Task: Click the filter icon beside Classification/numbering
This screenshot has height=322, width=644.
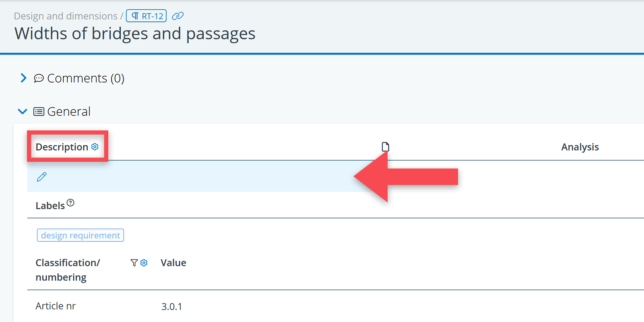Action: (x=134, y=263)
